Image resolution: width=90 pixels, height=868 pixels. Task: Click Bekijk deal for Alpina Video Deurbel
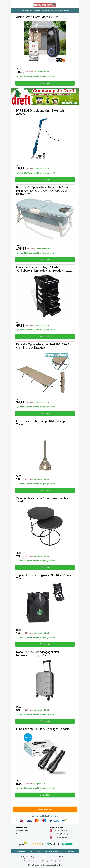coord(45,83)
